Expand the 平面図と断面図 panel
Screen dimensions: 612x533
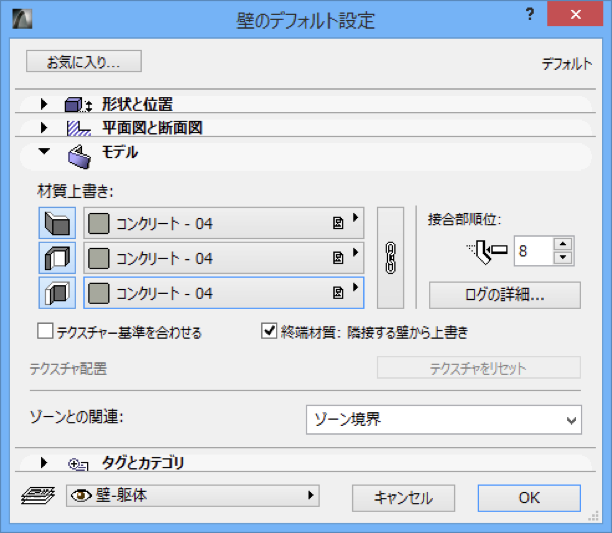point(44,128)
